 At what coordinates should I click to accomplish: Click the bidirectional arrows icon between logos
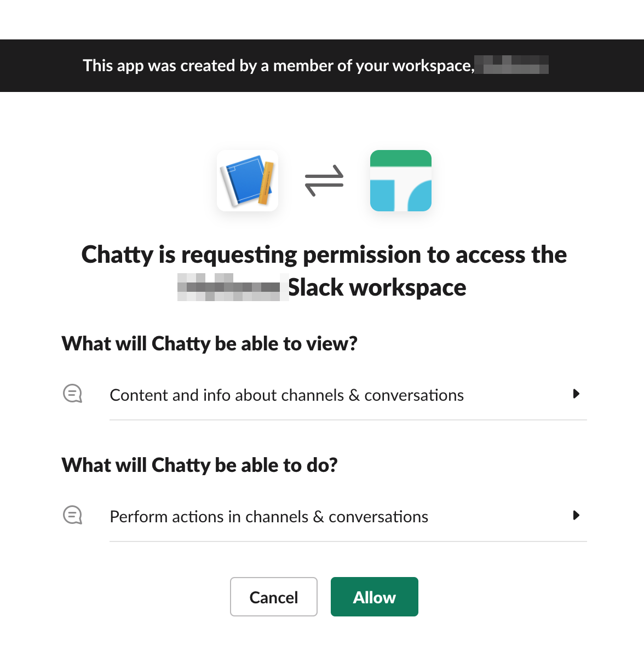click(x=324, y=181)
